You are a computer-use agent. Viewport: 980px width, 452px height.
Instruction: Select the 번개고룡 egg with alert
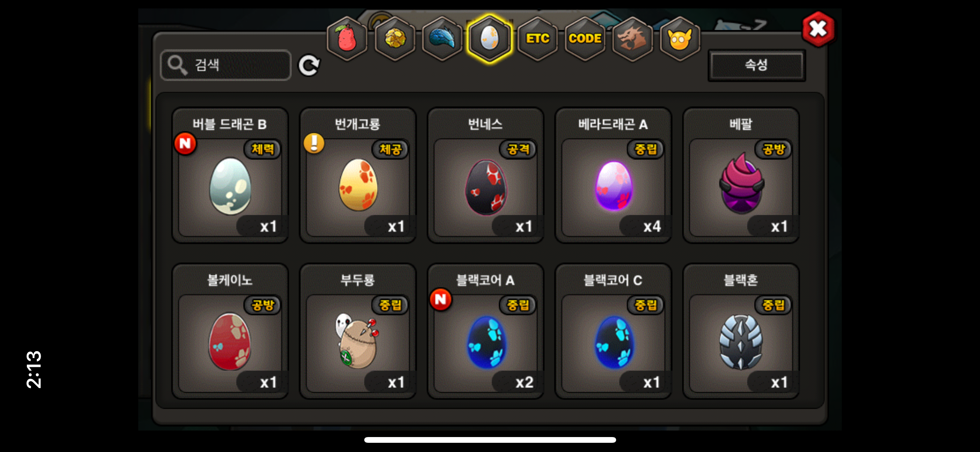click(358, 175)
